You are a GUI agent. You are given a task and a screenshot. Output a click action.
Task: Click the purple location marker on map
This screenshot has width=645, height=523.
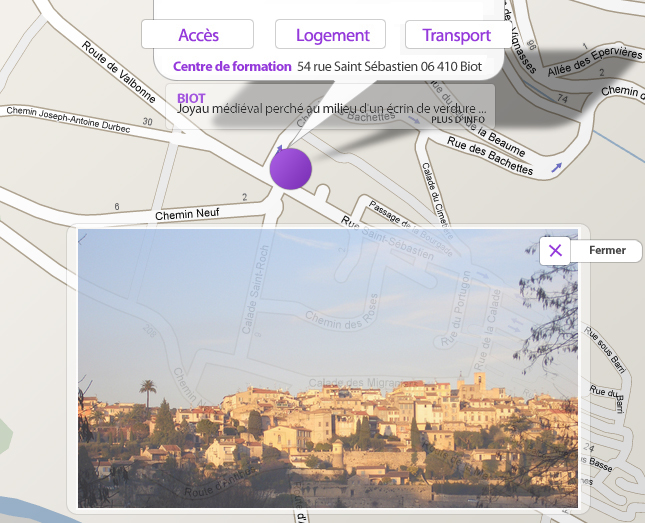[x=291, y=169]
